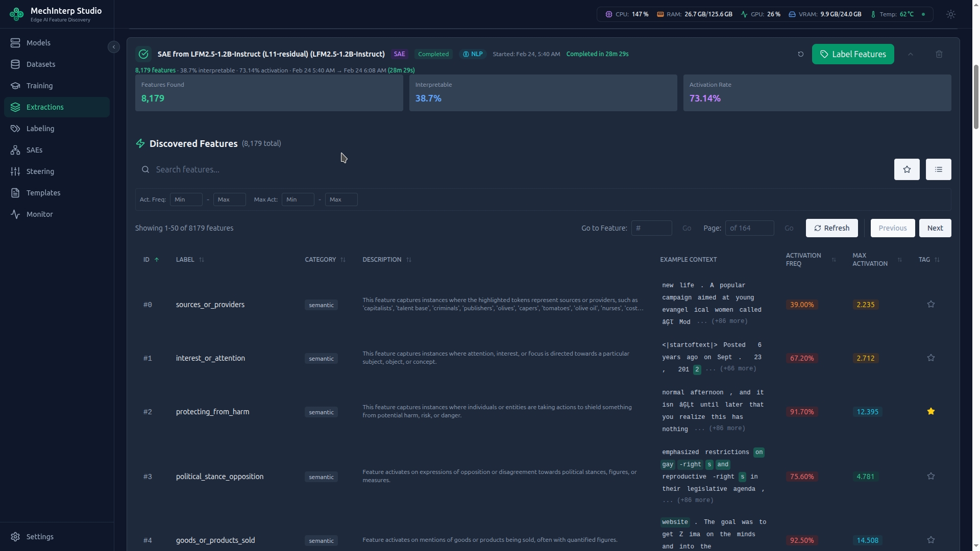Click the Page number field
The image size is (980, 551).
pos(749,228)
